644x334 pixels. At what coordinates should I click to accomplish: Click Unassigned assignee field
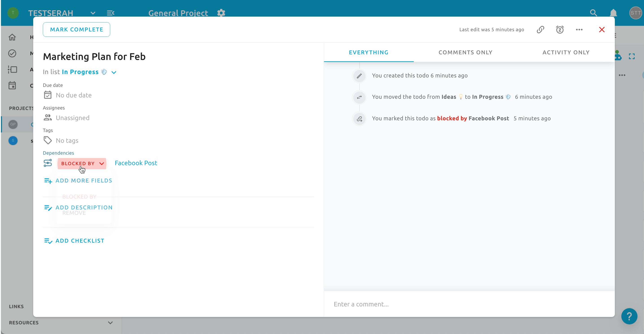(72, 118)
